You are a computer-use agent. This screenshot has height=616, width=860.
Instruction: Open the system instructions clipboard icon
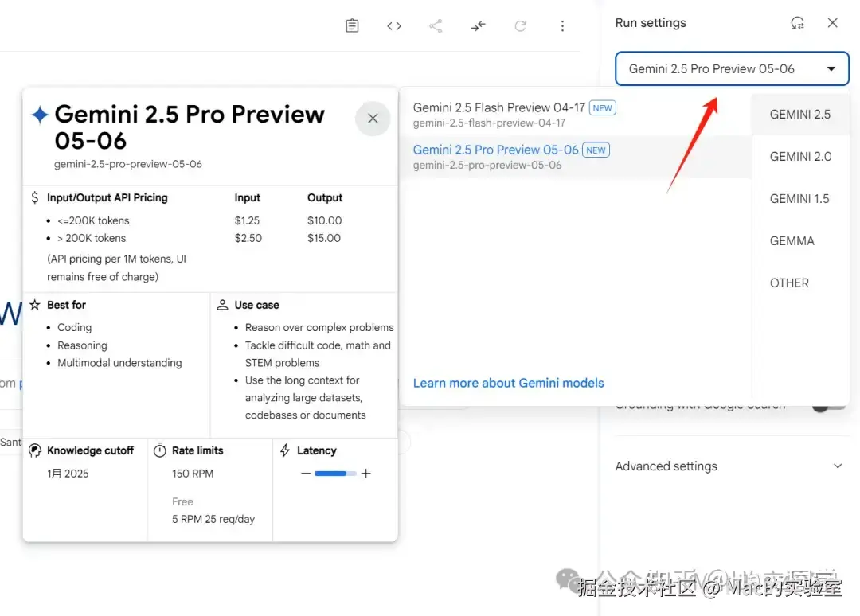click(x=352, y=25)
